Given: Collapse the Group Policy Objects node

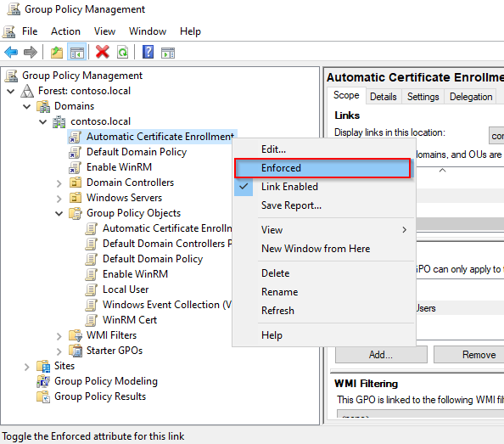Looking at the screenshot, I should 59,213.
